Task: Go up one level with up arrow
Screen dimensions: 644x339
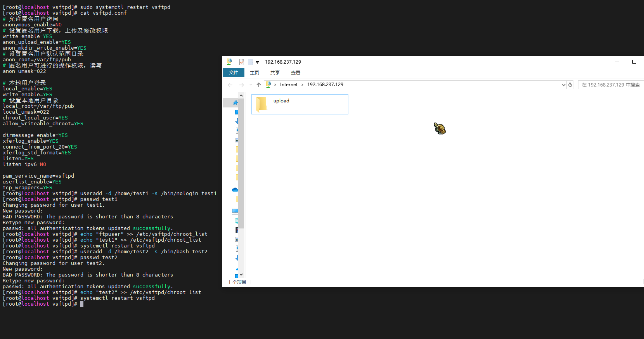Action: coord(259,85)
